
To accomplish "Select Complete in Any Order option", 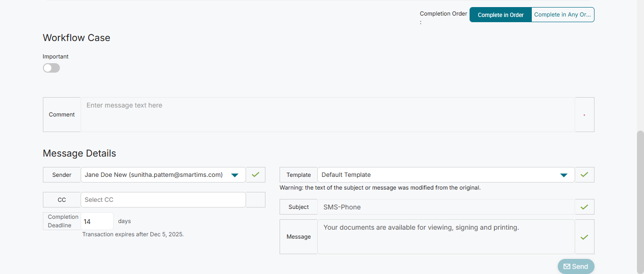I will (x=562, y=15).
